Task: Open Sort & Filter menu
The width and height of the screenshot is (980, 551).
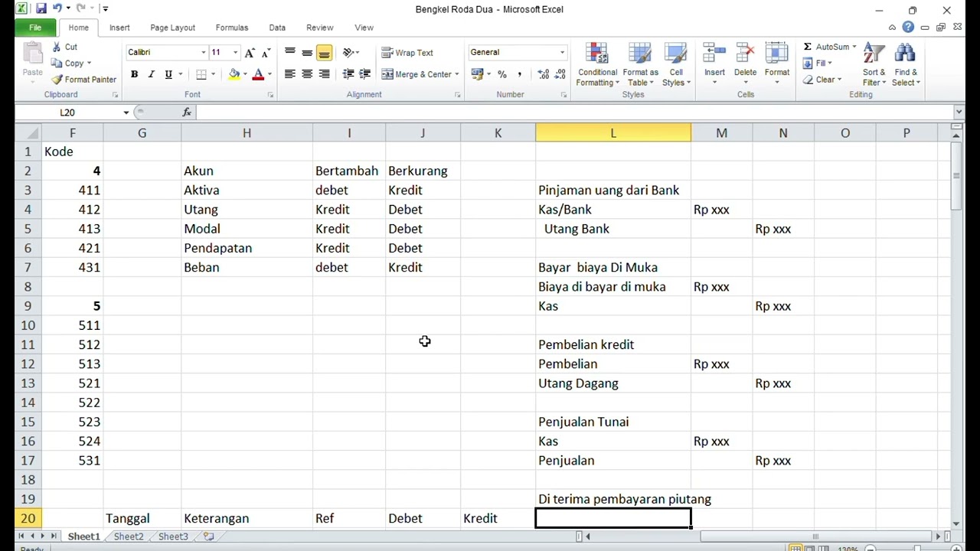Action: click(874, 64)
